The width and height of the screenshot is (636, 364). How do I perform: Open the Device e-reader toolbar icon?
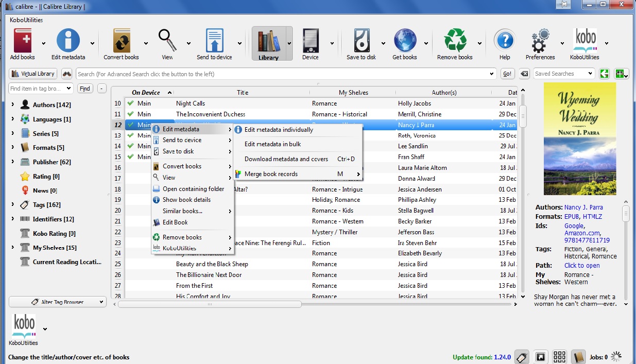pyautogui.click(x=311, y=41)
